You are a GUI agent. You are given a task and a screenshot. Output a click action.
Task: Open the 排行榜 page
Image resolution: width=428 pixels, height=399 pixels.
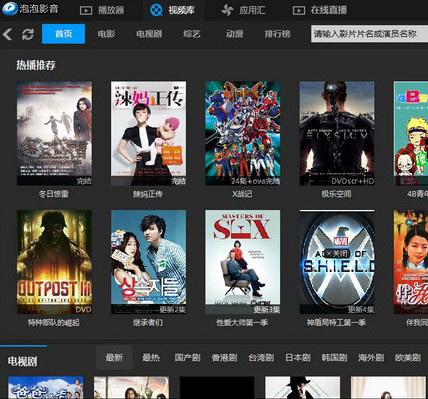277,34
